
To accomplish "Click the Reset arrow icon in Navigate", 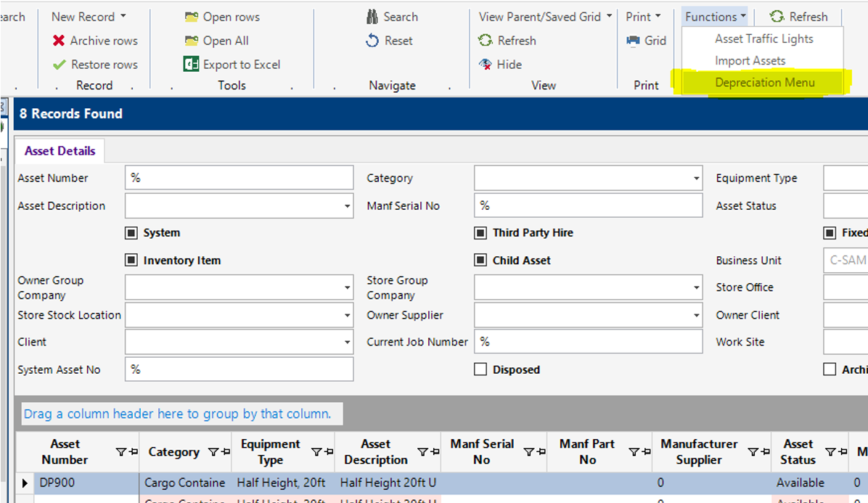I will pos(372,41).
